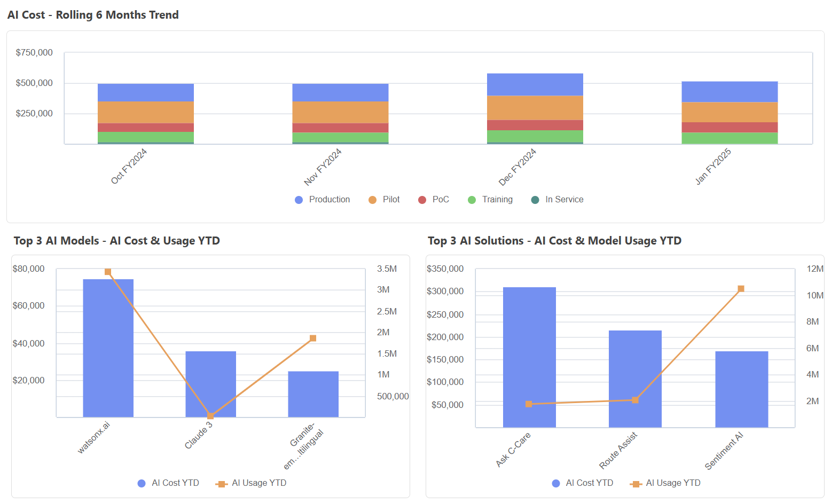Select the watsonx.ai usage line marker
Viewport: 831px width, 504px height.
[x=108, y=272]
